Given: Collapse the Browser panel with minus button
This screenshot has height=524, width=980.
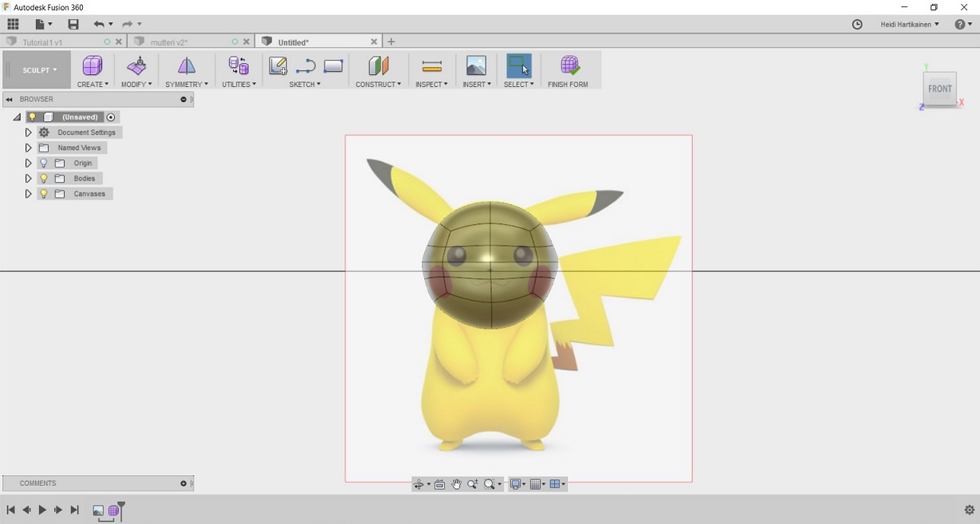Looking at the screenshot, I should tap(183, 100).
